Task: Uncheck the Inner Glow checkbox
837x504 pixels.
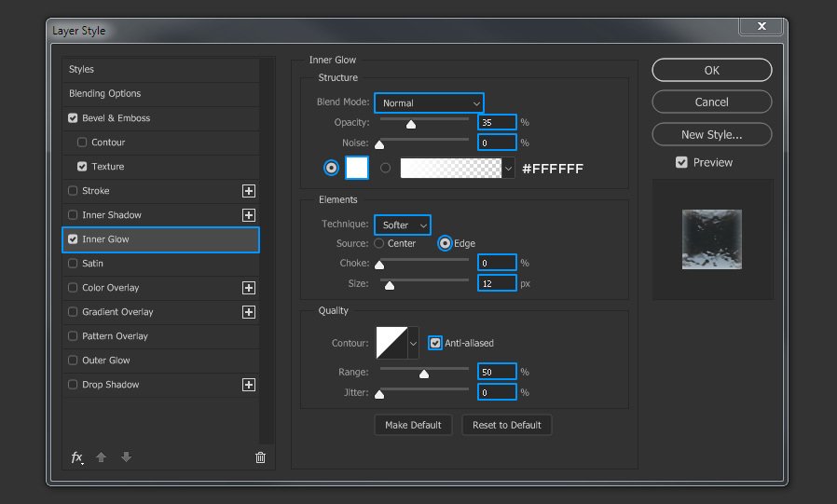Action: (x=73, y=238)
